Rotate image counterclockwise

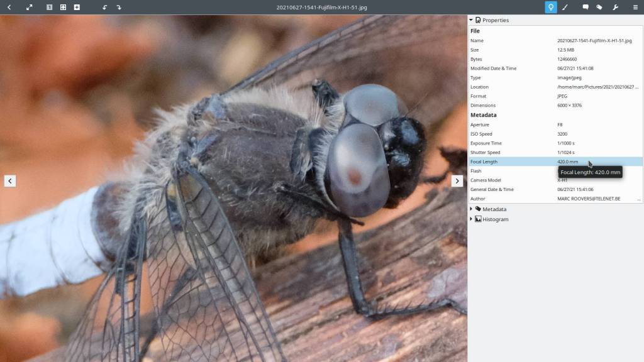(x=105, y=7)
